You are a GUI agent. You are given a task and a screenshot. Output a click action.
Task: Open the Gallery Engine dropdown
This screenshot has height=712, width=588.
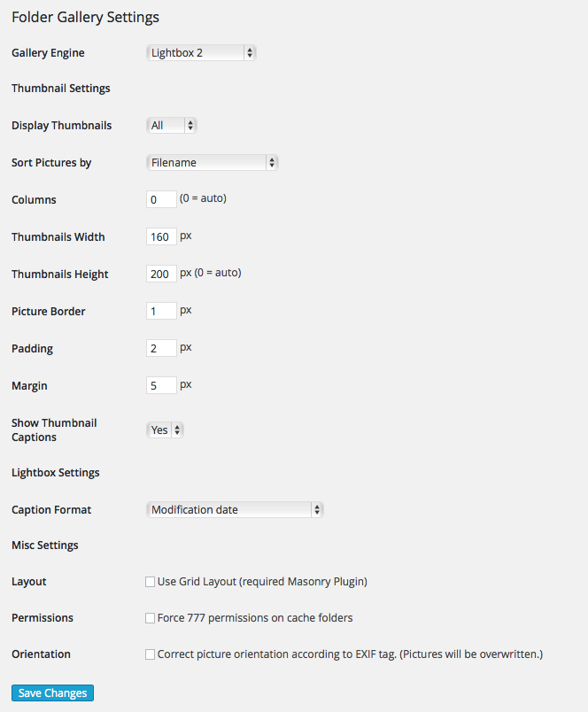click(201, 52)
